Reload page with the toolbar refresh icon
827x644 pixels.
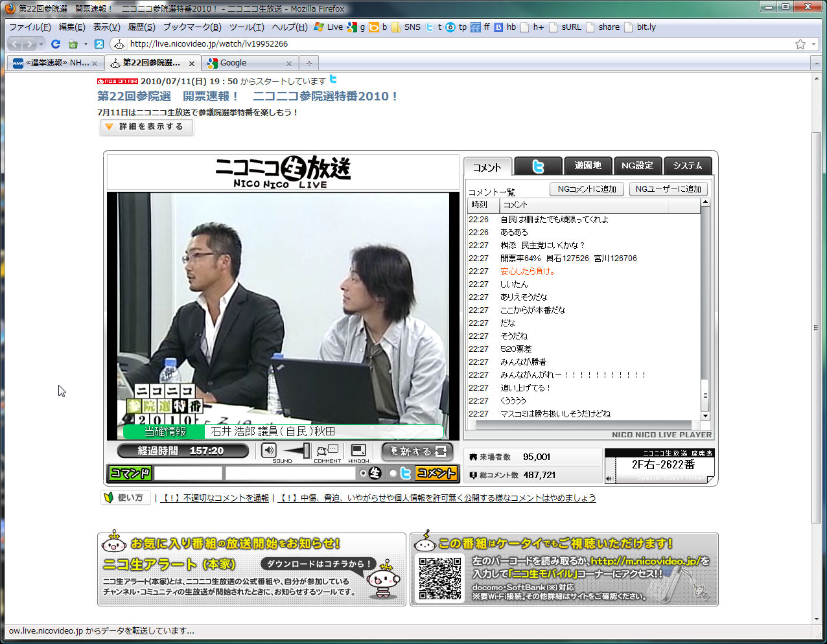(56, 44)
